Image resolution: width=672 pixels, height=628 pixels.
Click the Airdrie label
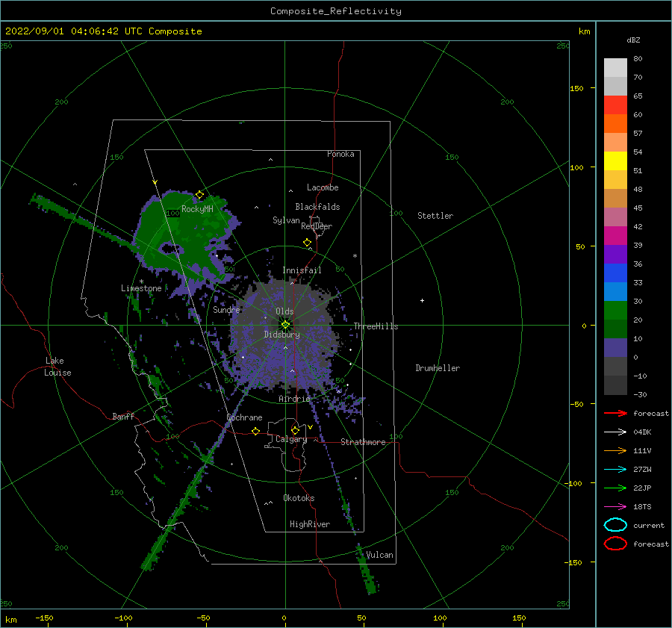(x=294, y=399)
